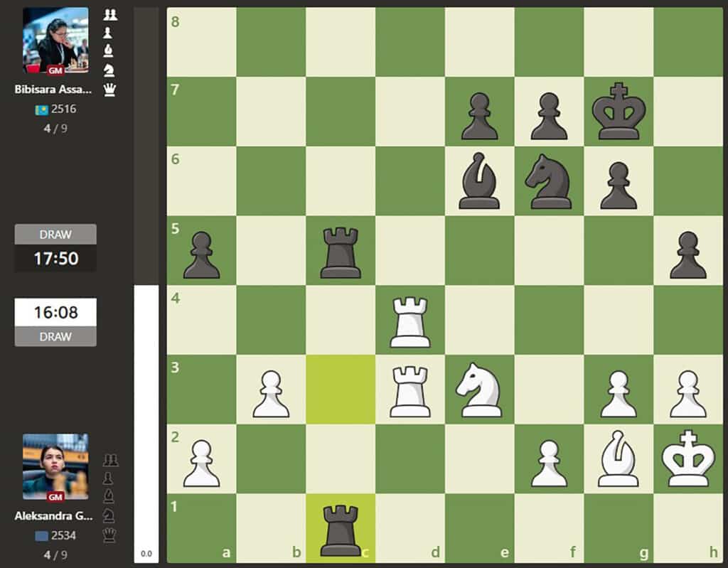The height and width of the screenshot is (568, 728).
Task: Select the black king on g7
Action: pyautogui.click(x=619, y=112)
